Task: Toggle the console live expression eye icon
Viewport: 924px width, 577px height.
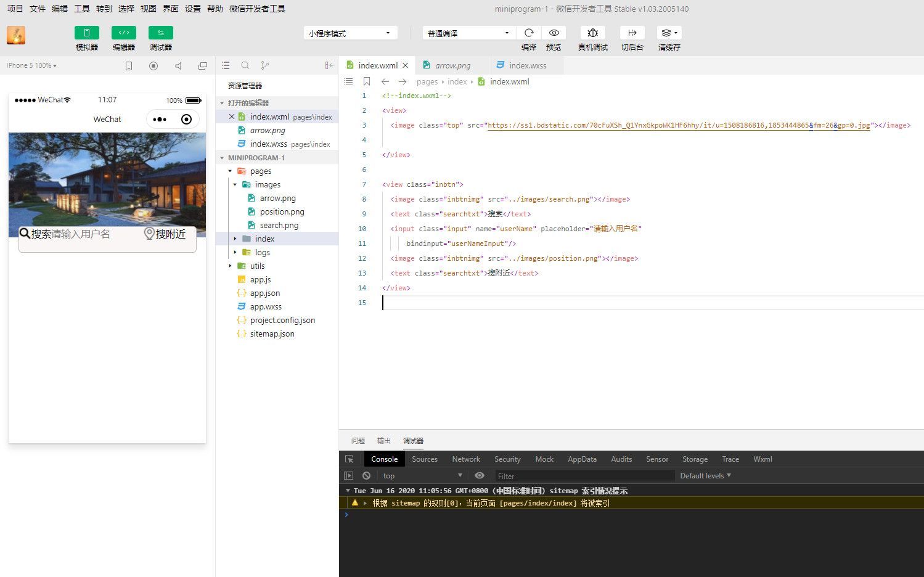Action: [480, 476]
